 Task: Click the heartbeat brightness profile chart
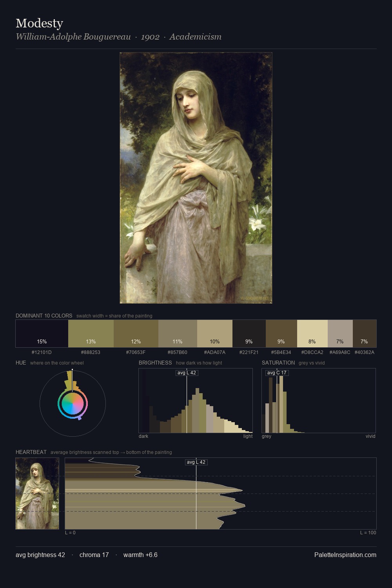221,494
